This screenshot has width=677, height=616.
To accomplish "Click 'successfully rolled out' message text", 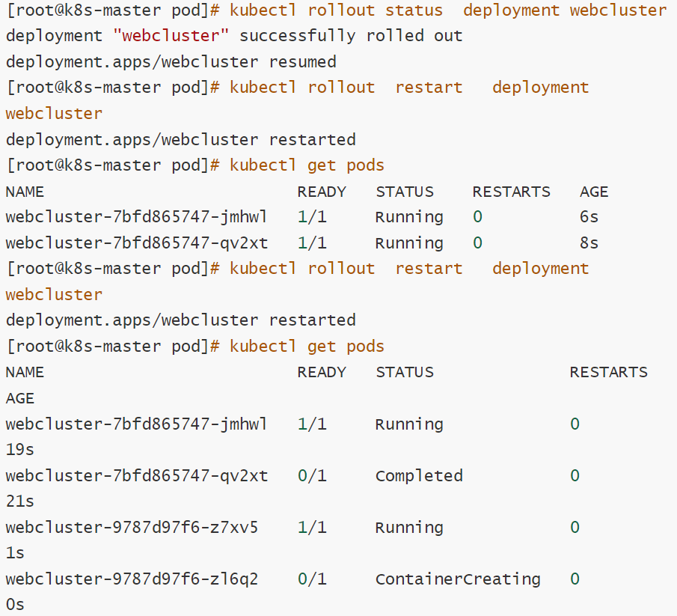I will [x=351, y=36].
